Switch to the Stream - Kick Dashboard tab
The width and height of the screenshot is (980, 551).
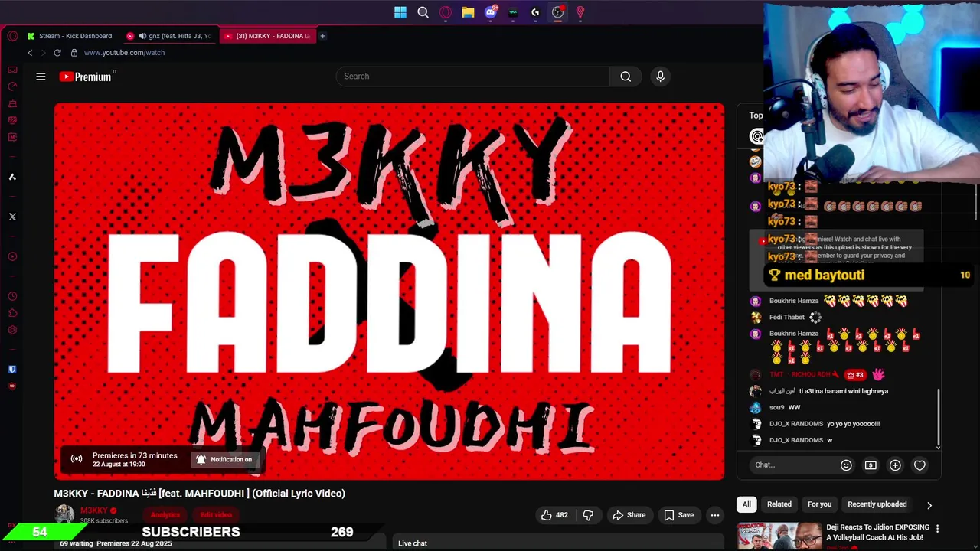[70, 36]
